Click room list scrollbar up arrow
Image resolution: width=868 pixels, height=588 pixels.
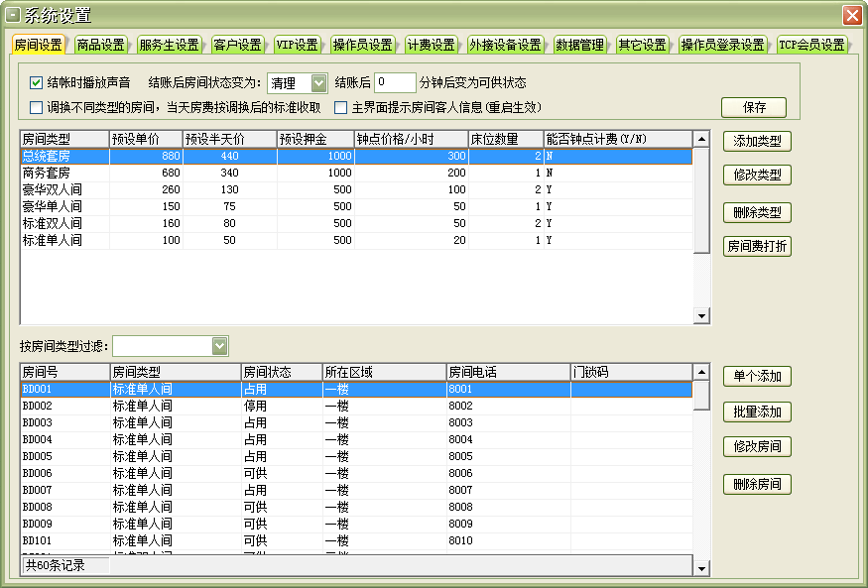click(x=701, y=373)
